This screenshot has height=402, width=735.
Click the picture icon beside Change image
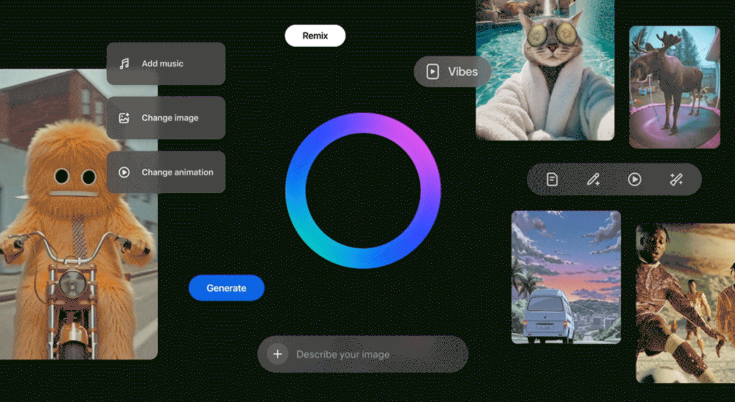(124, 118)
